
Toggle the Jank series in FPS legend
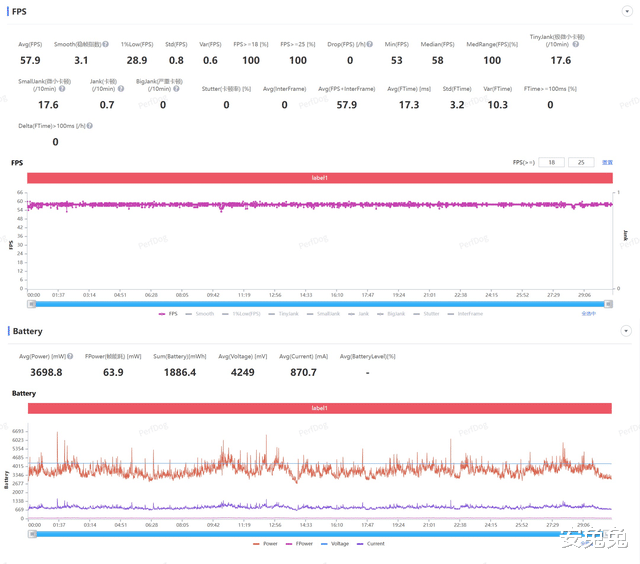[359, 314]
